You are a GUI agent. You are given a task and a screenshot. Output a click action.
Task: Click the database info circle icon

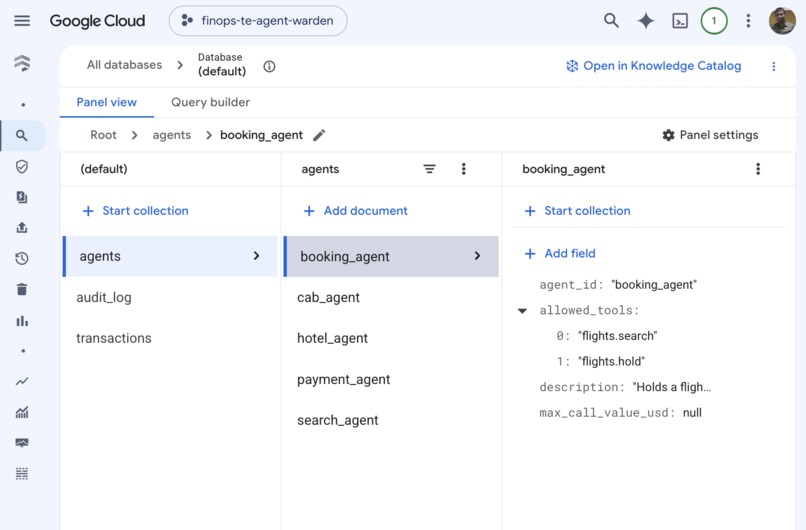(x=269, y=66)
